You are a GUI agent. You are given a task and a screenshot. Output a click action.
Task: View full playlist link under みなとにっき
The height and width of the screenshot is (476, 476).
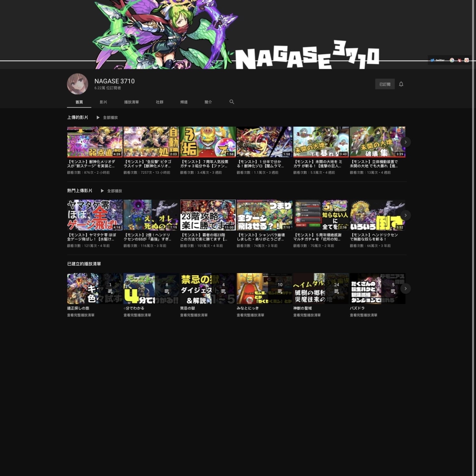pyautogui.click(x=250, y=315)
